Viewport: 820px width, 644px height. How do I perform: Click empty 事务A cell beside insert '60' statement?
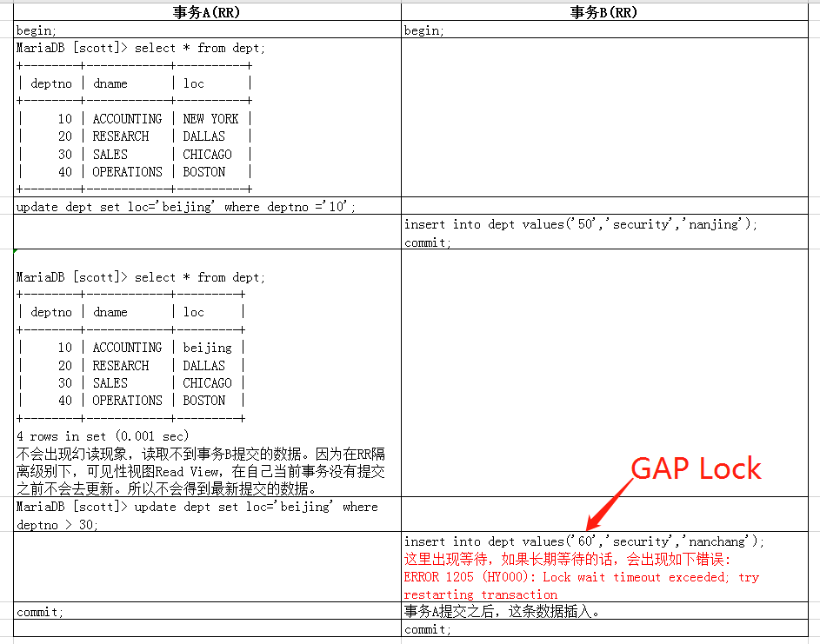click(x=207, y=568)
